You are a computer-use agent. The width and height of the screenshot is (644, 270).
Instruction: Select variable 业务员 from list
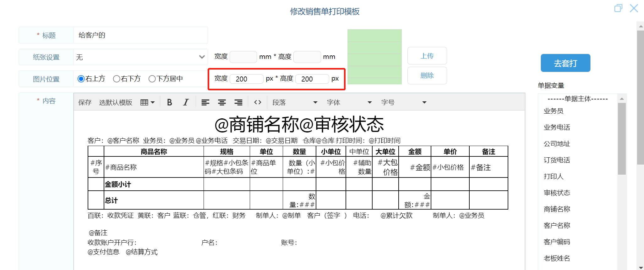[x=554, y=111]
